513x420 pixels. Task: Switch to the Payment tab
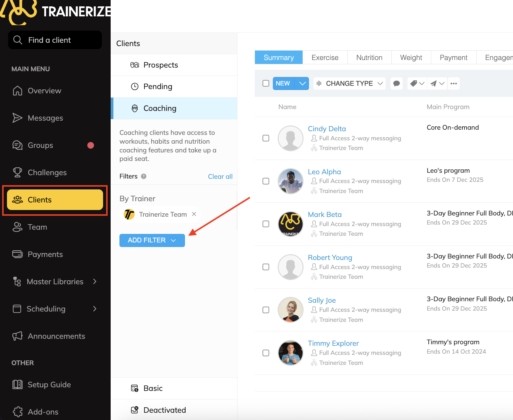point(453,58)
